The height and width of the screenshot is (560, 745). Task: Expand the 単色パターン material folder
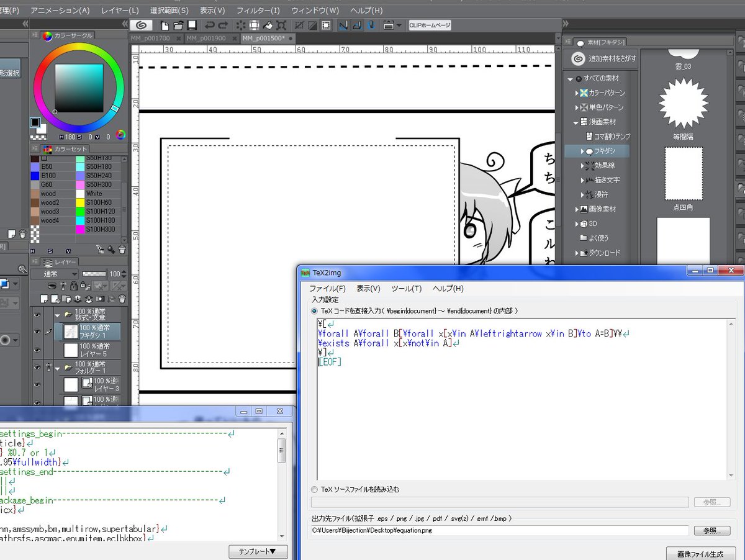pyautogui.click(x=576, y=107)
